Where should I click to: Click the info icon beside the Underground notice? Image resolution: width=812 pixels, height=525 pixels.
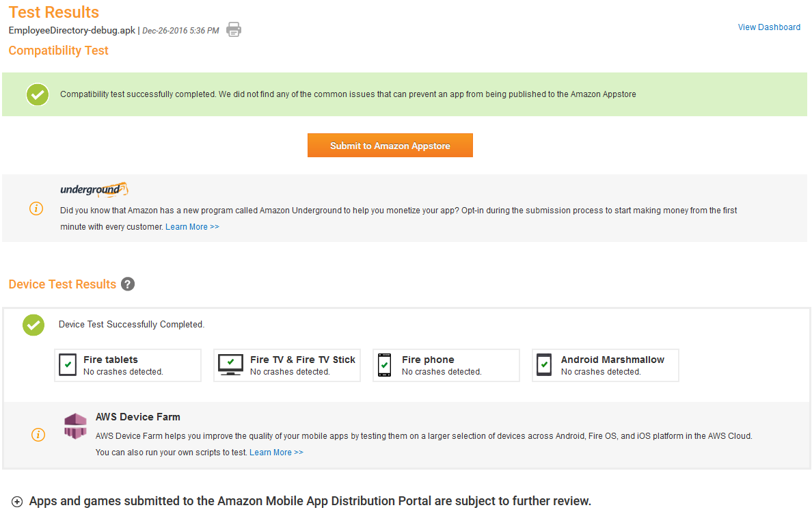36,208
